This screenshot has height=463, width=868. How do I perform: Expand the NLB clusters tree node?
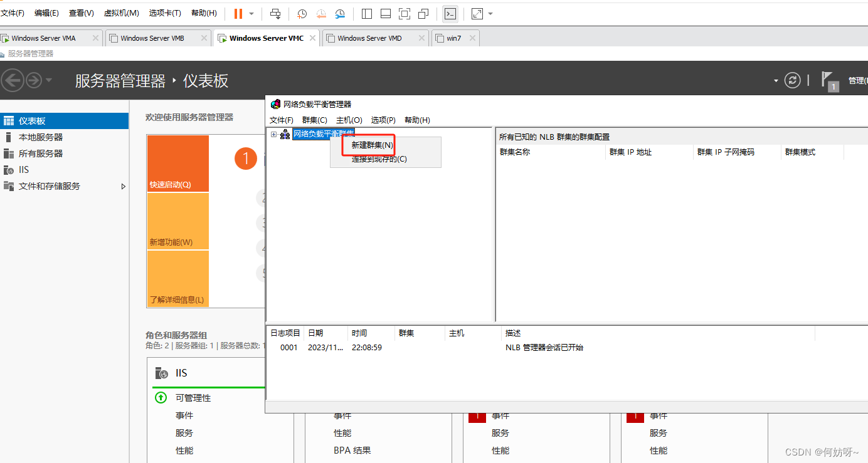(273, 134)
